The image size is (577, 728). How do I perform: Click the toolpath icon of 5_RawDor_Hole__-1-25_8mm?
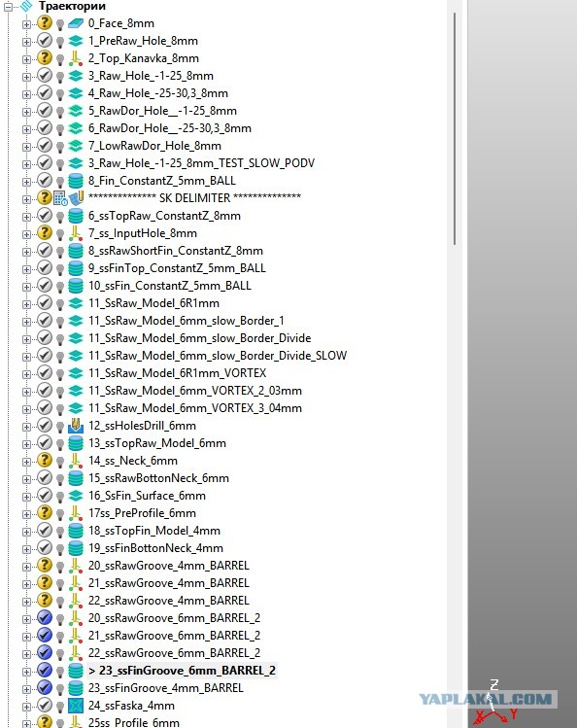click(x=75, y=111)
